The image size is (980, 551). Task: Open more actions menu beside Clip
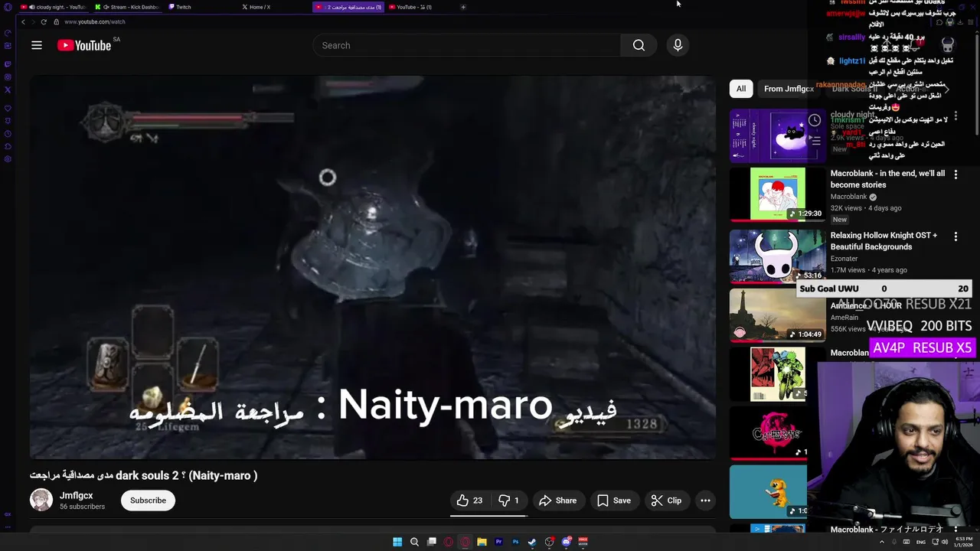[705, 500]
